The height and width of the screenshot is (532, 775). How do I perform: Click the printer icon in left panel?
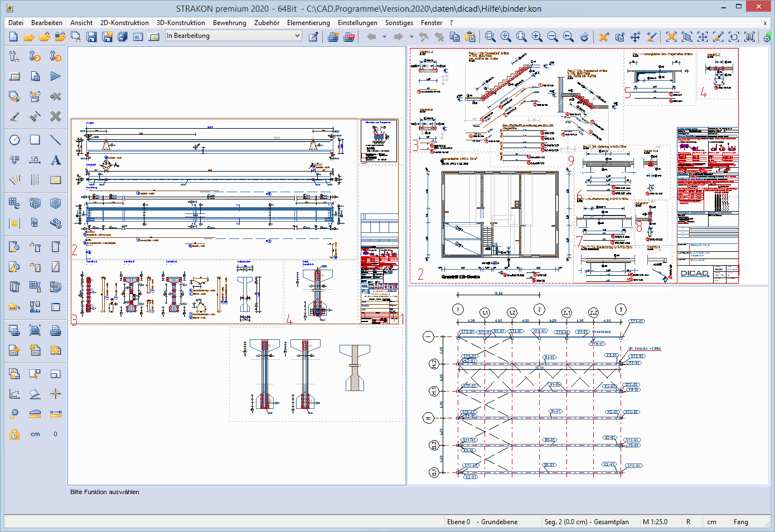tap(55, 330)
